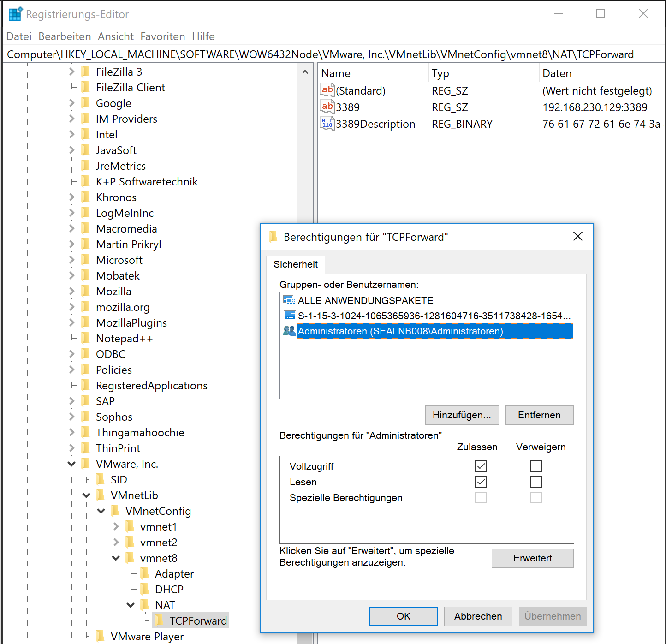Toggle Lesen Verweigern checkbox
The height and width of the screenshot is (644, 666).
(x=536, y=482)
